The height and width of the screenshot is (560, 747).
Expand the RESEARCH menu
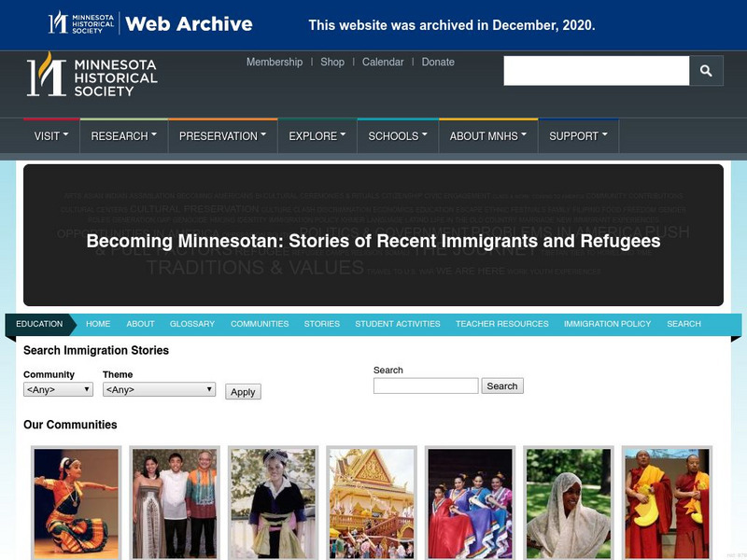click(124, 136)
